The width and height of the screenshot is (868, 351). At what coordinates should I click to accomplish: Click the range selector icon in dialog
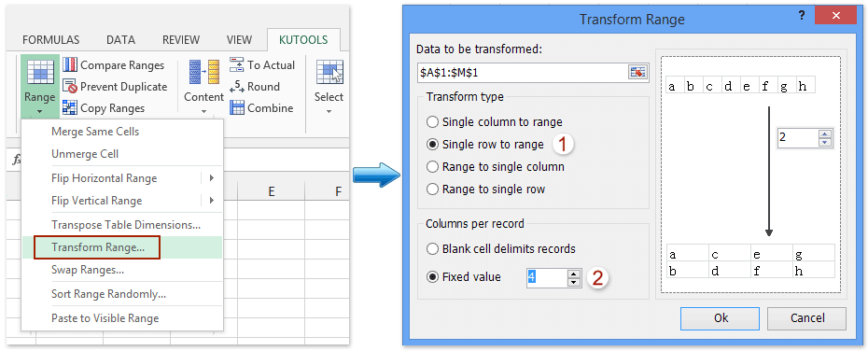tap(637, 73)
